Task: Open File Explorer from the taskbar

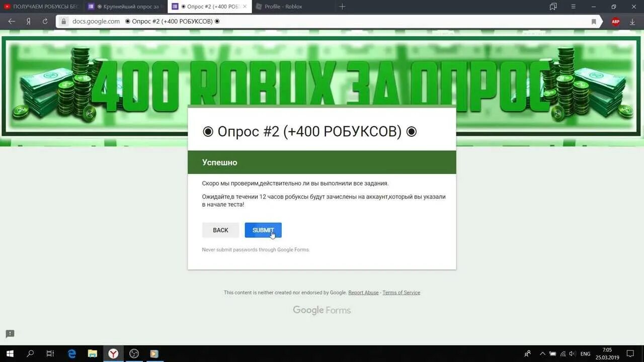Action: 93,353
